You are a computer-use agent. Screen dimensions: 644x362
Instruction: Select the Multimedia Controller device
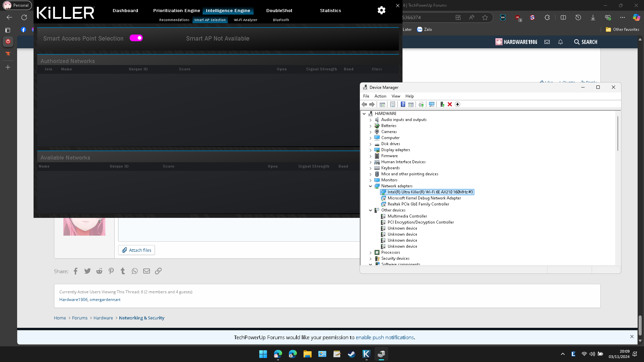tap(407, 216)
